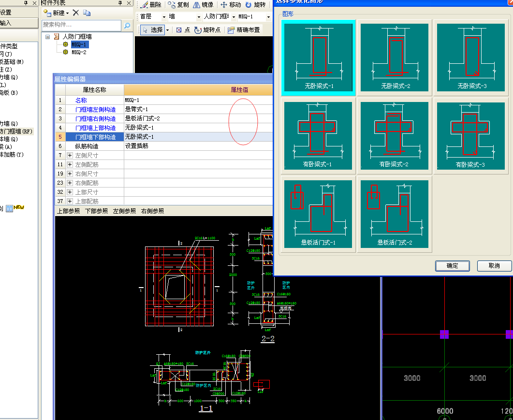Select MKQ-2 in the component tree
Viewport: 513px width, 420px height.
pyautogui.click(x=79, y=52)
